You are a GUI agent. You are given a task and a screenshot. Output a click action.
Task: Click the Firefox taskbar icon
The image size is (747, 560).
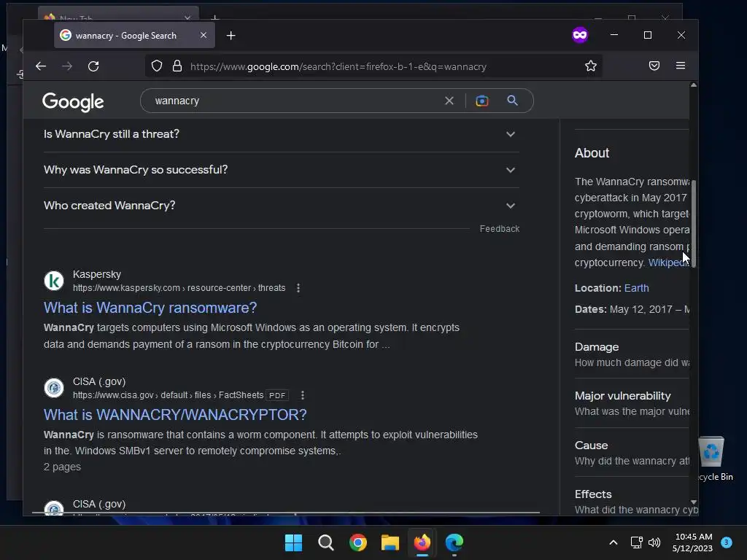click(x=422, y=542)
